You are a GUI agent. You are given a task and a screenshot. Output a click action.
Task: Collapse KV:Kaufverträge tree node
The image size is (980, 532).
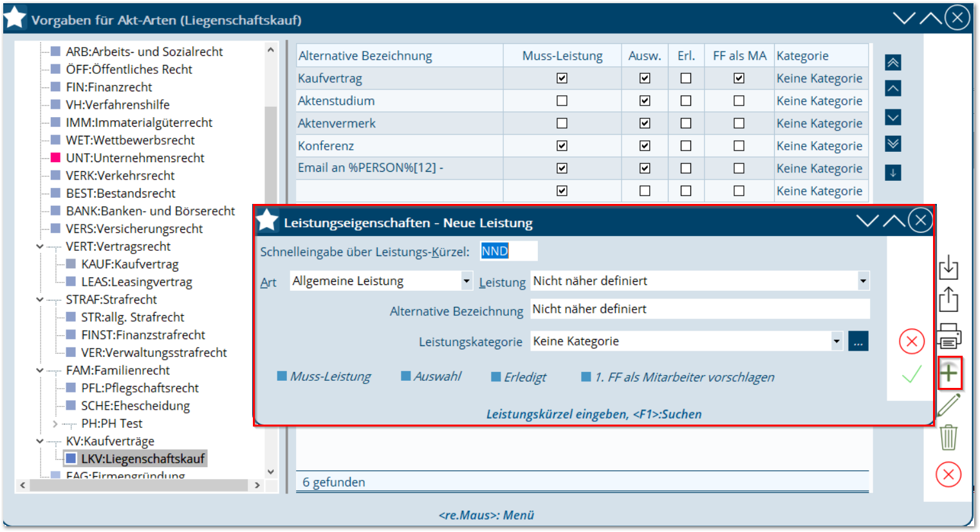point(40,441)
